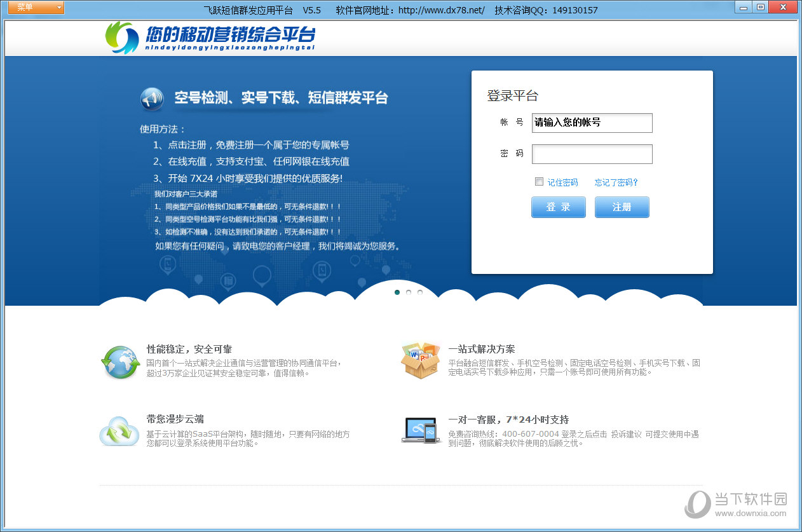Click the 登录平台 heading
The image size is (802, 532).
point(512,96)
